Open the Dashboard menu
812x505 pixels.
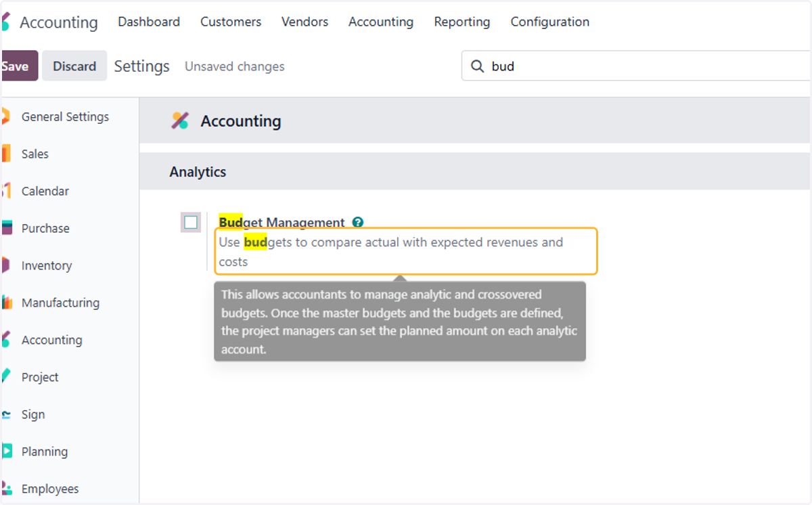[149, 22]
